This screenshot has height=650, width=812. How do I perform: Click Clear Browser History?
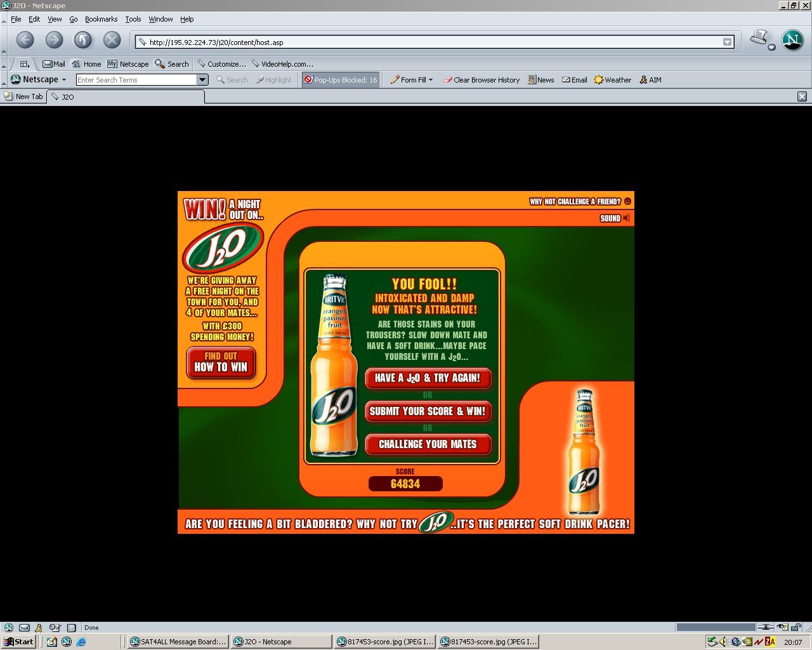click(481, 79)
